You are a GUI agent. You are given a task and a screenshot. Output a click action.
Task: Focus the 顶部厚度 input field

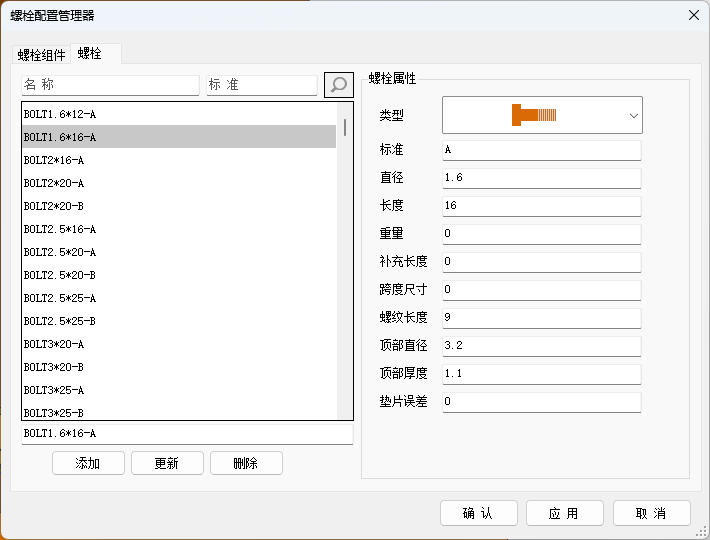coord(542,374)
